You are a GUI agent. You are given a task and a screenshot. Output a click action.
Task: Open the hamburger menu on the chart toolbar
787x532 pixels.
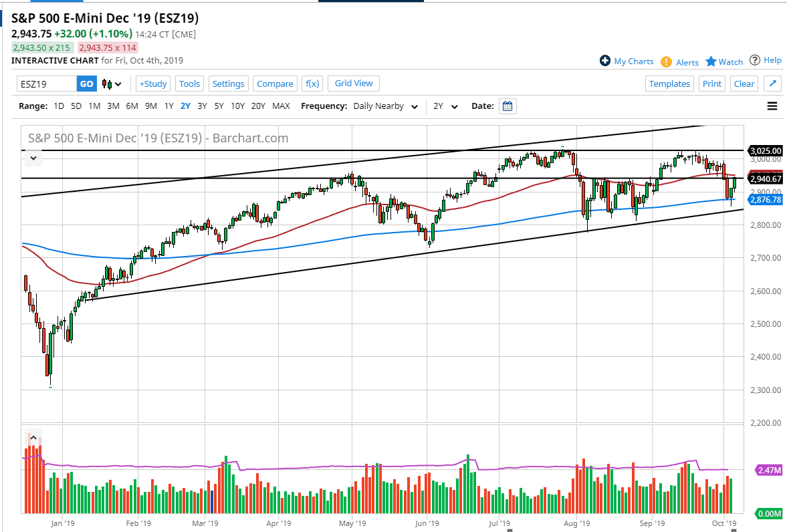coord(772,106)
